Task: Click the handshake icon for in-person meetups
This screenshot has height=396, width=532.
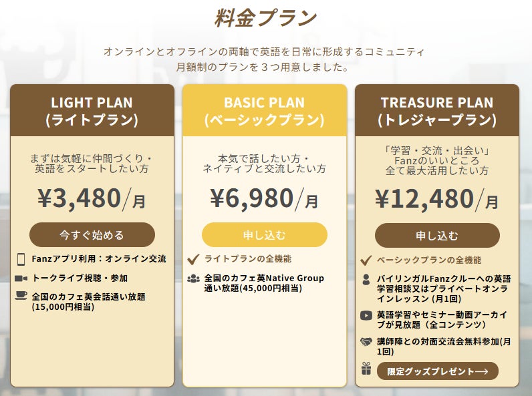Action: pos(366,341)
